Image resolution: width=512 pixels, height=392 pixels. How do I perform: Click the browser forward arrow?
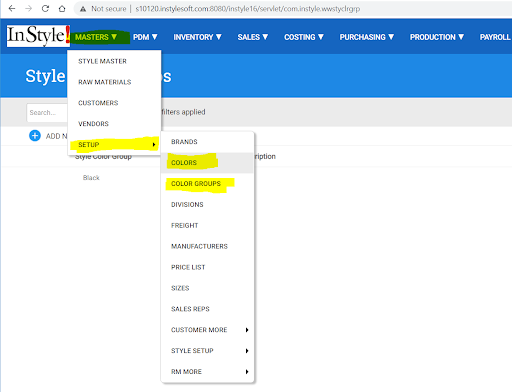pos(29,9)
